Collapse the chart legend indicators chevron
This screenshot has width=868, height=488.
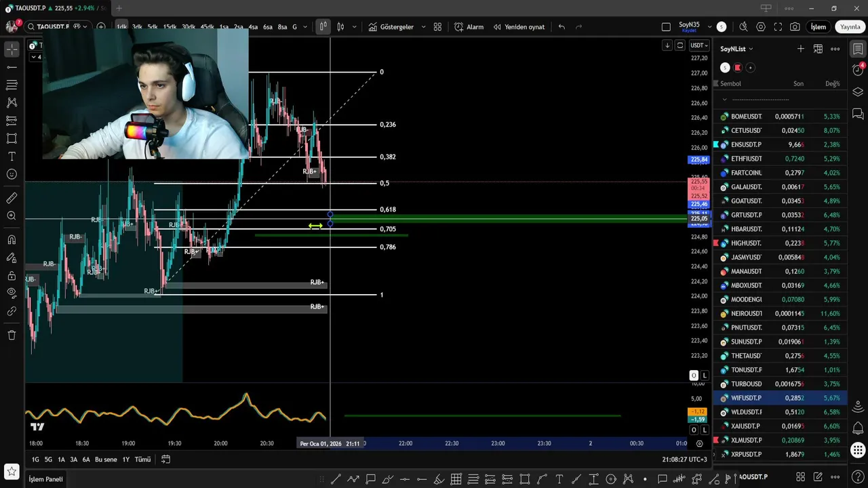35,57
